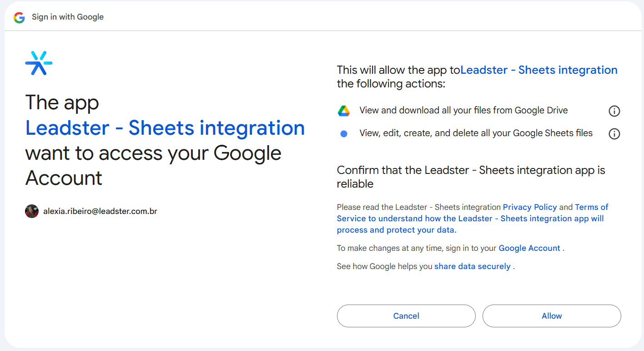Open info icon for Google Sheets permission

(614, 134)
